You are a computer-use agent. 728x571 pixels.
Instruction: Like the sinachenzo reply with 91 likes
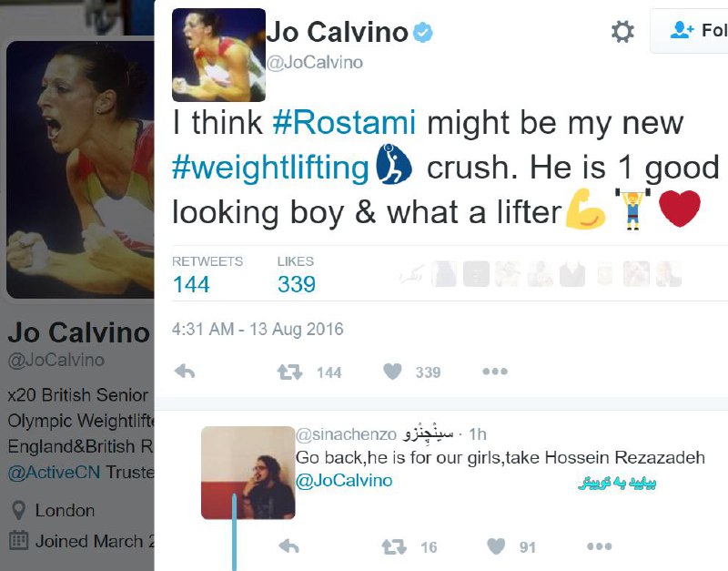[496, 546]
